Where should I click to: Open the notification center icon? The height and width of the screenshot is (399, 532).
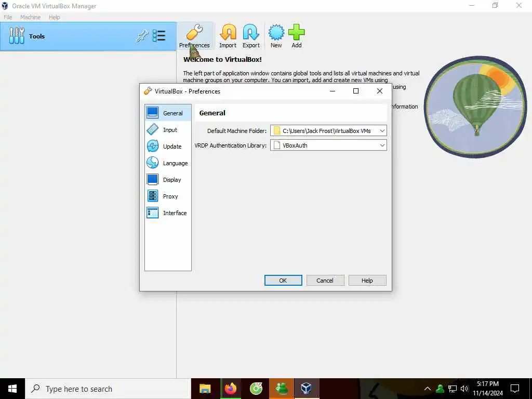(x=515, y=389)
